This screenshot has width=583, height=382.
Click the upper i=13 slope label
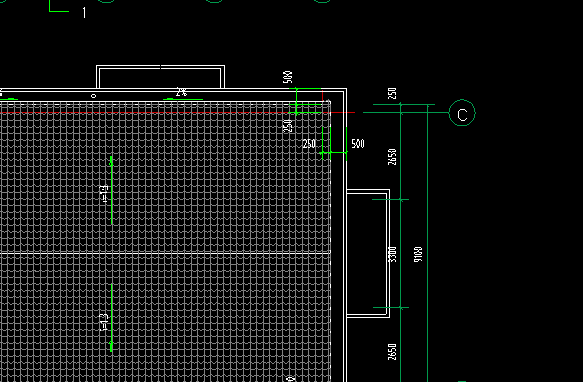click(x=104, y=194)
